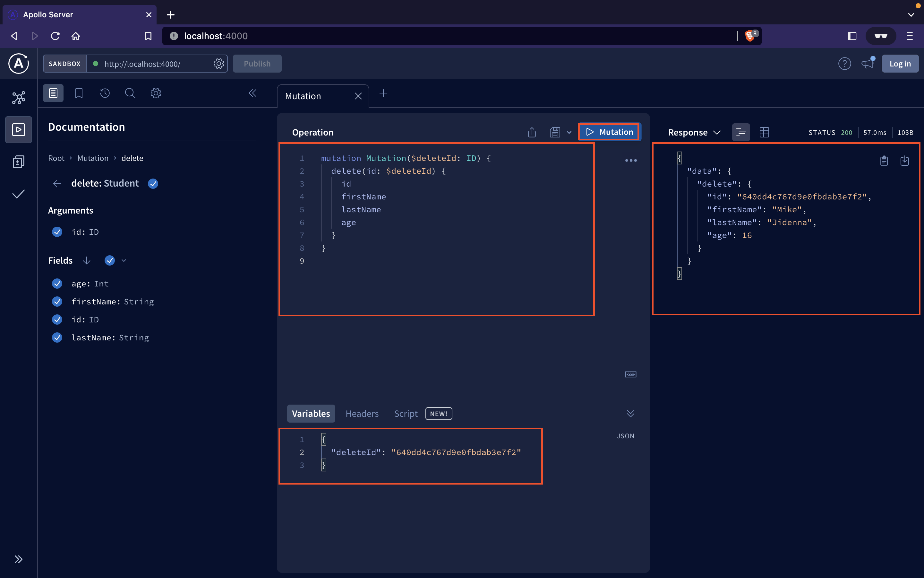924x578 pixels.
Task: Share the operation via share icon
Action: pos(532,132)
